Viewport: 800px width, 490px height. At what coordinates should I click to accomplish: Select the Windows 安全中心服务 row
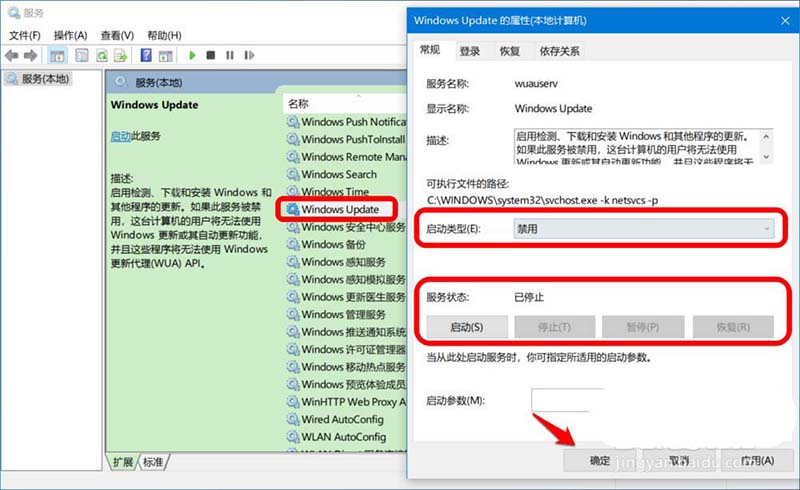coord(346,227)
